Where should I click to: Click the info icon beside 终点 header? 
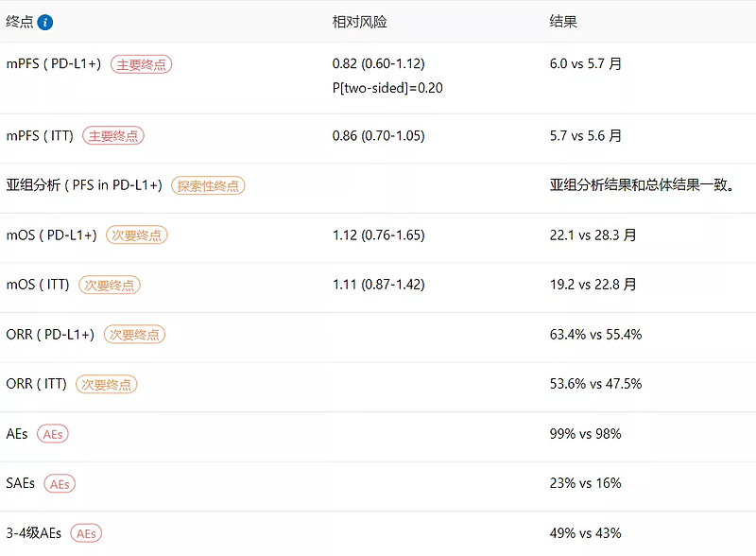45,22
